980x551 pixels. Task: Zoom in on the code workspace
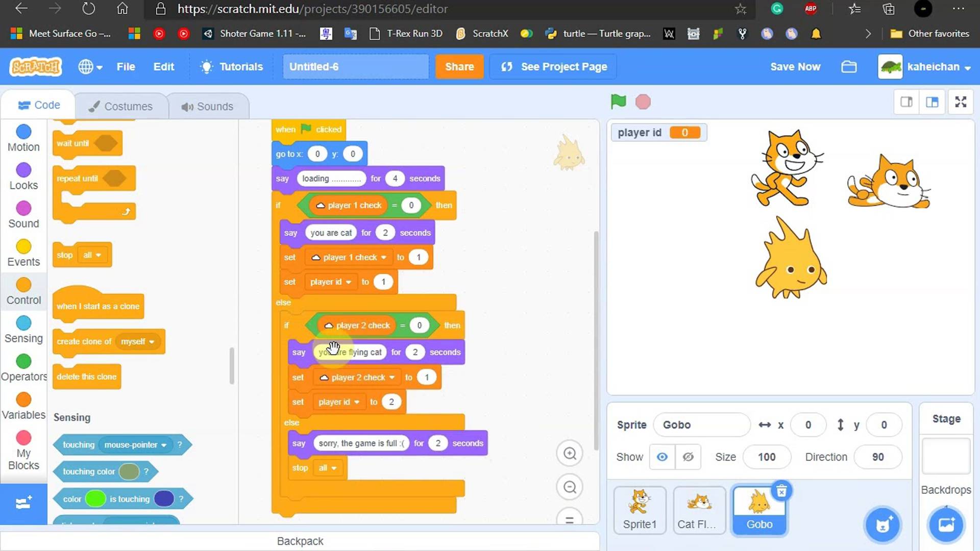tap(570, 453)
